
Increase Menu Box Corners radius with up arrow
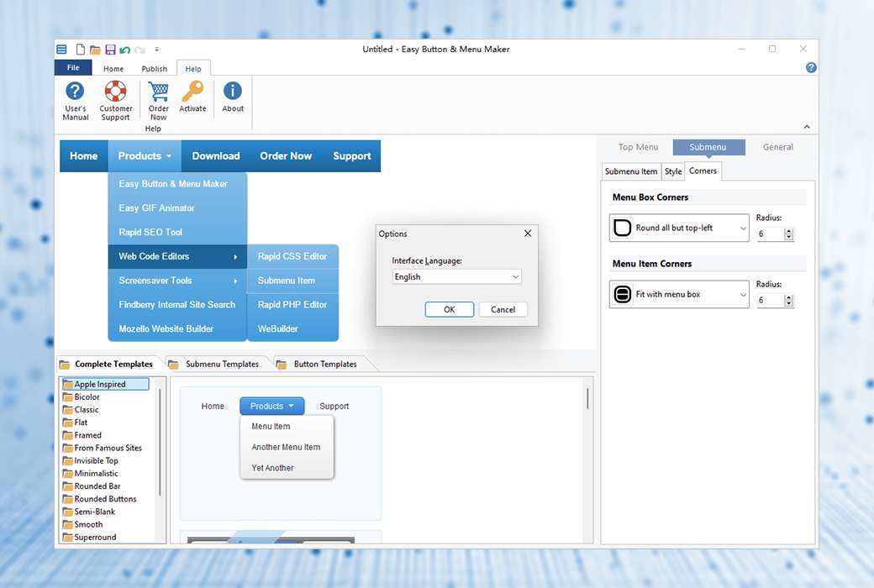point(788,231)
